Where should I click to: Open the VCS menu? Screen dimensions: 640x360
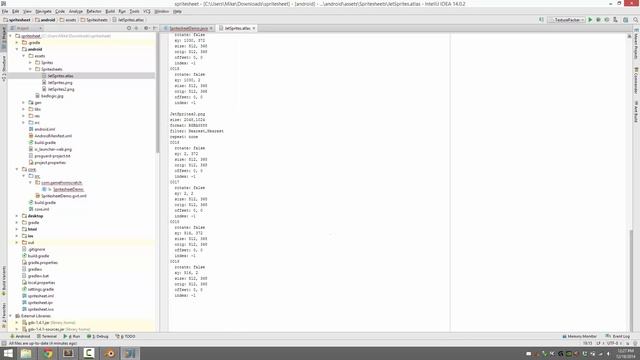(147, 11)
